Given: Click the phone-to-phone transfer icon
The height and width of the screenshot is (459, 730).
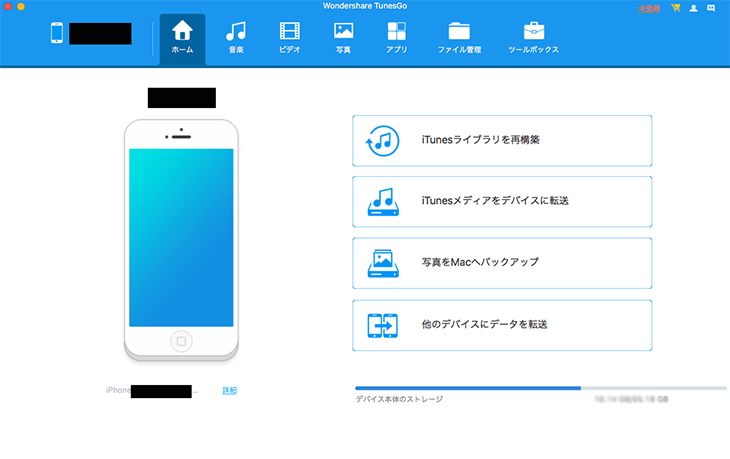Looking at the screenshot, I should coord(383,325).
